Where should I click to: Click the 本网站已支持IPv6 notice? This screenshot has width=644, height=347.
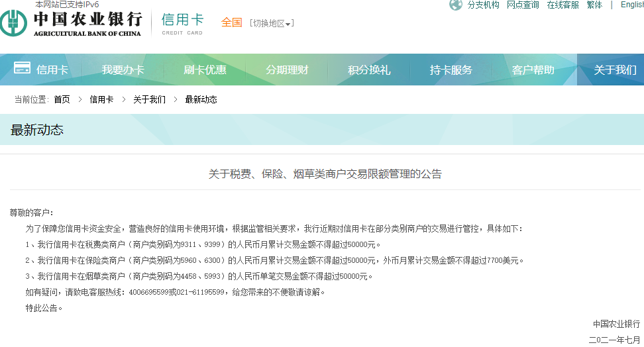point(67,5)
